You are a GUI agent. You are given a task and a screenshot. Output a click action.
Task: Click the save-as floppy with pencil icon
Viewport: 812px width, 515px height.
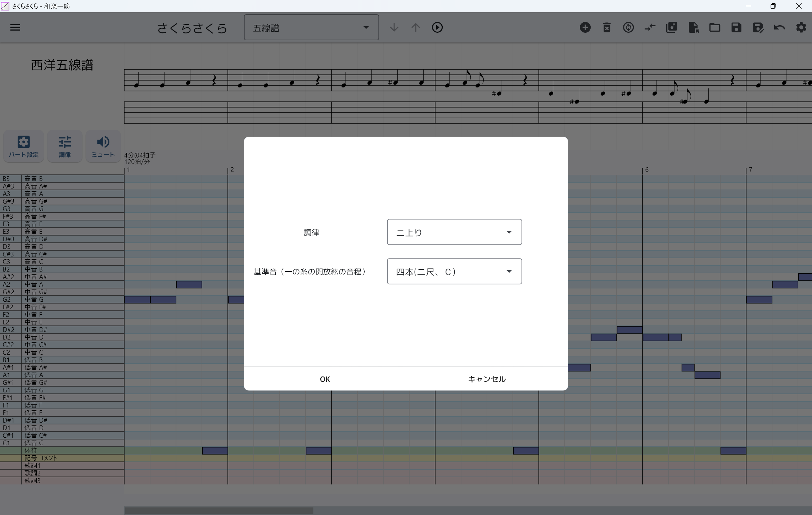tap(758, 27)
